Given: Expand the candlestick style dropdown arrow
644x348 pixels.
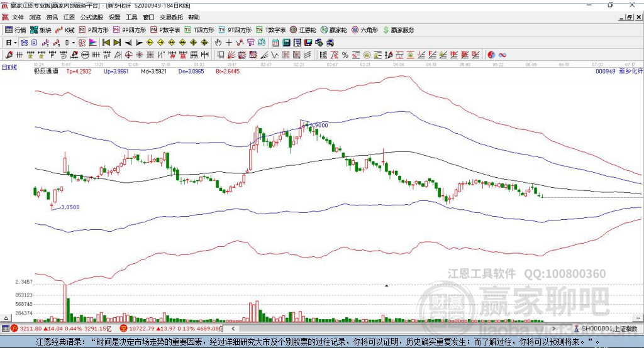Looking at the screenshot, I should [x=74, y=43].
